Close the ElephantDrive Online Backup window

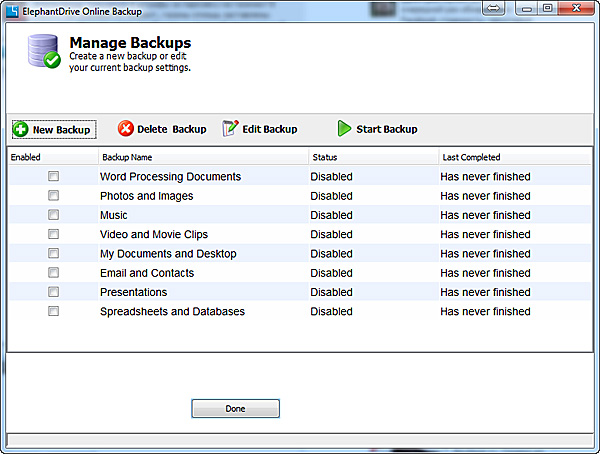[x=573, y=9]
